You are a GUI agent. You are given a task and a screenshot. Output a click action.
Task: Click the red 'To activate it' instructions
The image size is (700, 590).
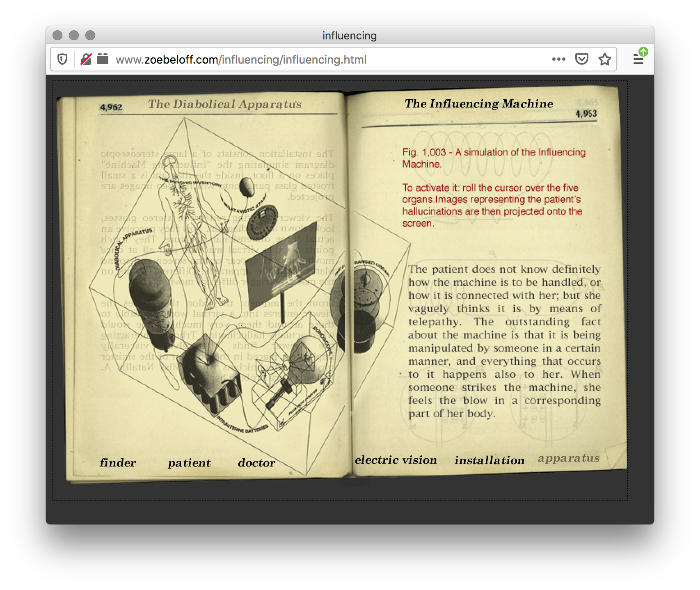point(492,205)
